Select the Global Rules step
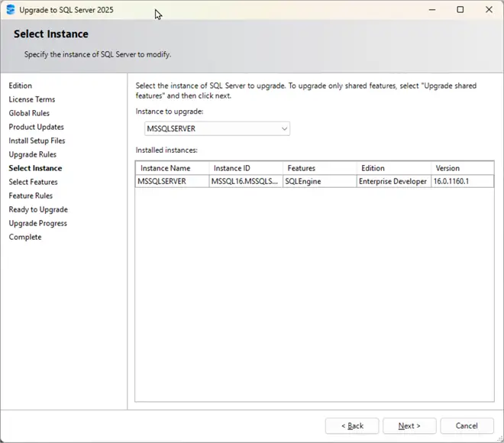This screenshot has width=504, height=443. click(x=29, y=113)
